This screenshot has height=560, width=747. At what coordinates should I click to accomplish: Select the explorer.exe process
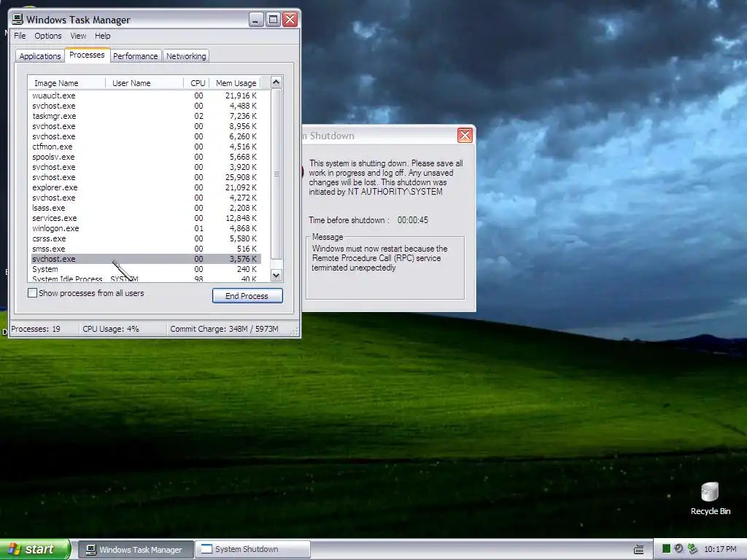point(146,187)
